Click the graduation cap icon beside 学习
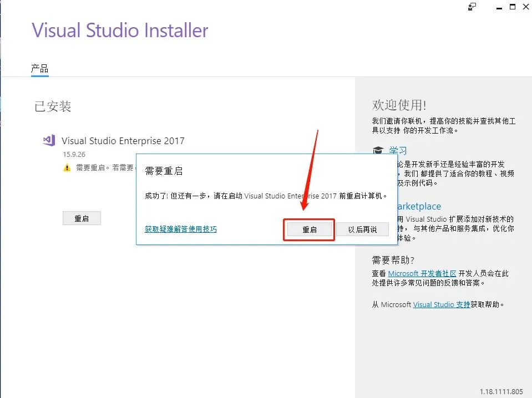Viewport: 532px width, 398px height. pyautogui.click(x=378, y=150)
